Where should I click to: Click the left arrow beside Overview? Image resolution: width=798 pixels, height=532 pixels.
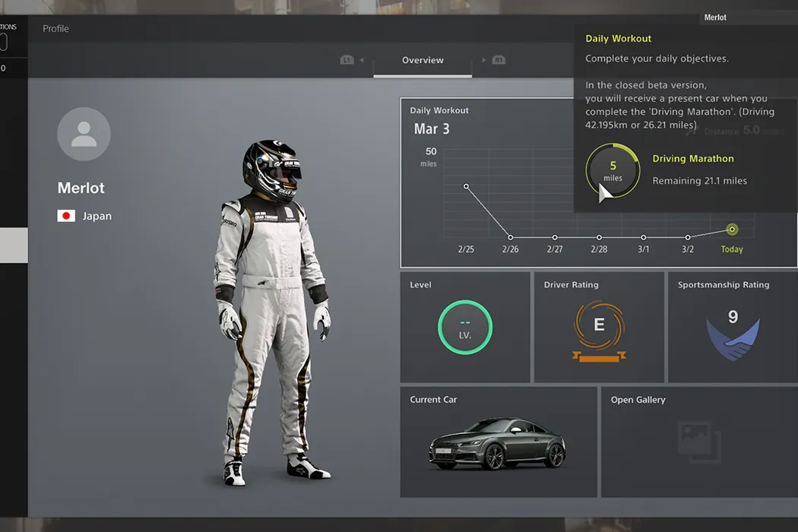click(x=362, y=60)
